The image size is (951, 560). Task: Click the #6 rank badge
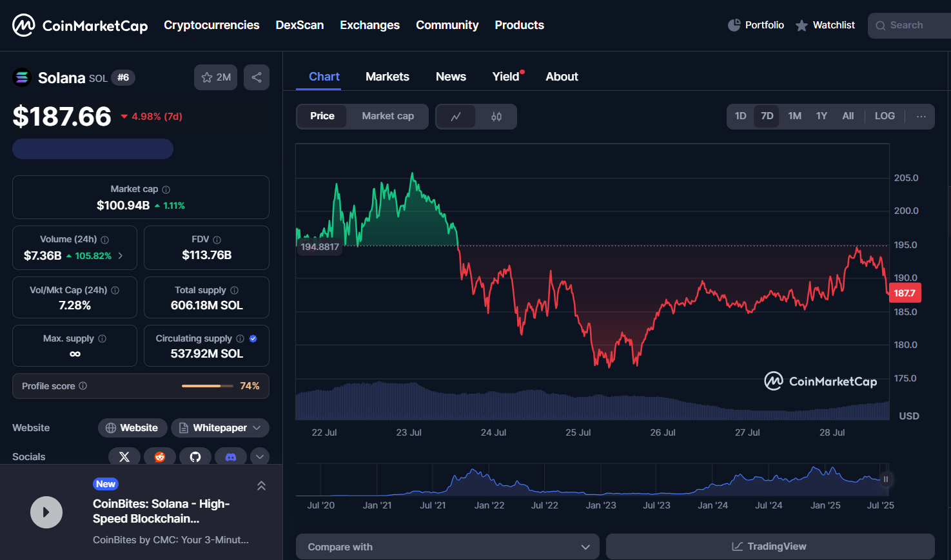[x=123, y=77]
